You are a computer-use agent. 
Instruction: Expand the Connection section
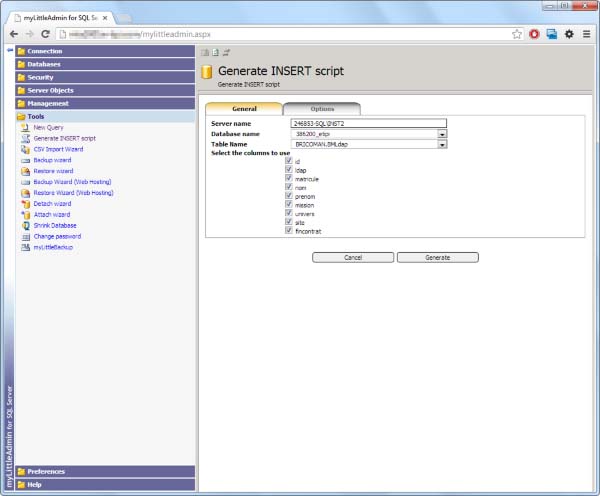(105, 51)
